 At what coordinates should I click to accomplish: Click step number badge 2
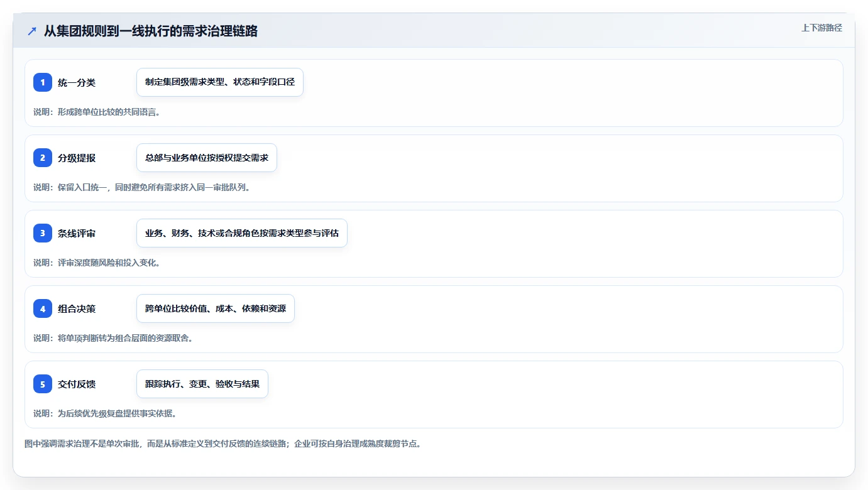43,158
